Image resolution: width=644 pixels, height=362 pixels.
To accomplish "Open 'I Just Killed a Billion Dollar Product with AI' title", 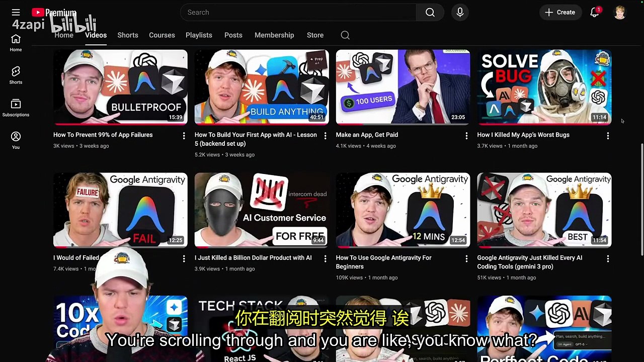I will [253, 258].
